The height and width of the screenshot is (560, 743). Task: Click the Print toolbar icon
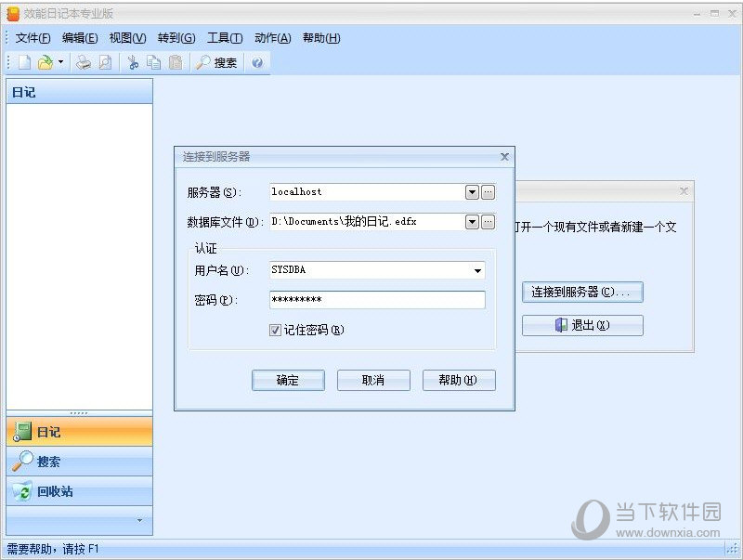(84, 62)
